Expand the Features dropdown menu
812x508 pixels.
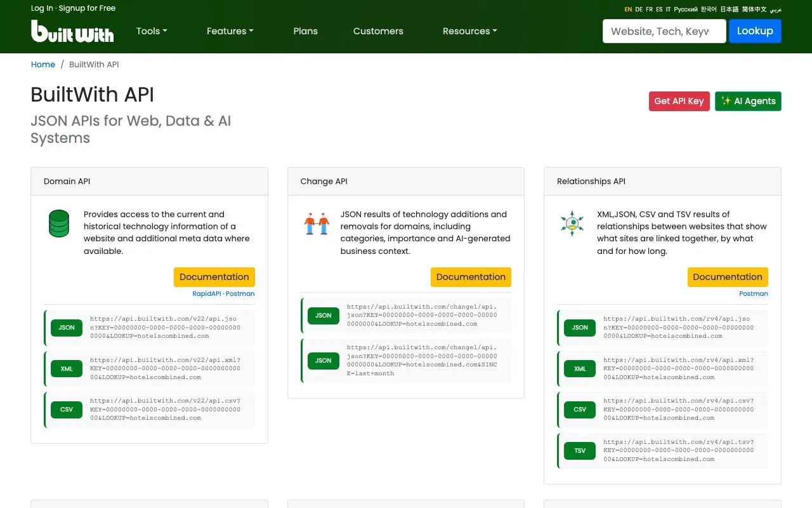(x=230, y=31)
